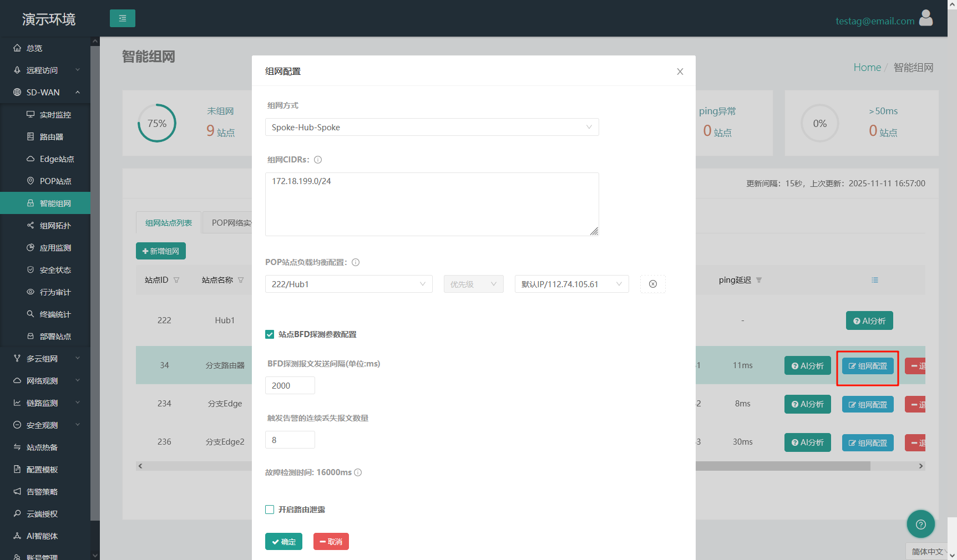Uncheck 站点BFD探测参数配置 checkbox

(270, 334)
